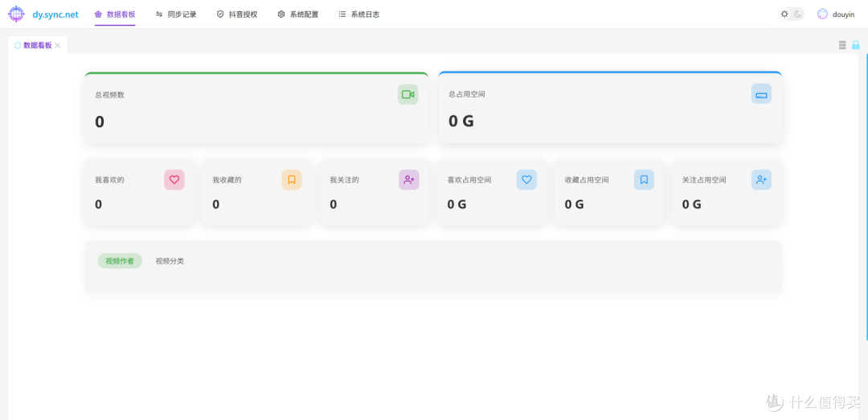Select the 视频作者 tab

120,261
